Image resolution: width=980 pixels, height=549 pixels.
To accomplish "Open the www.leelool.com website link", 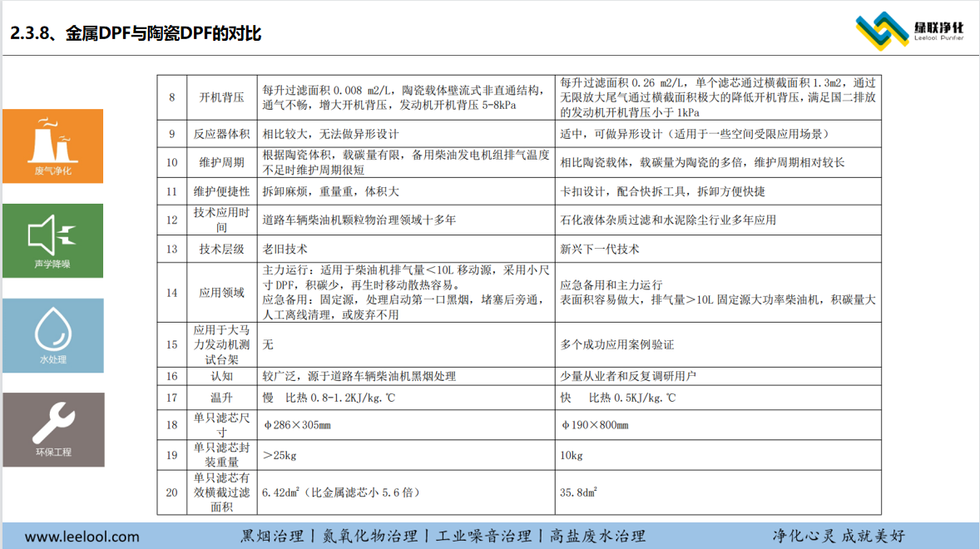I will 82,537.
